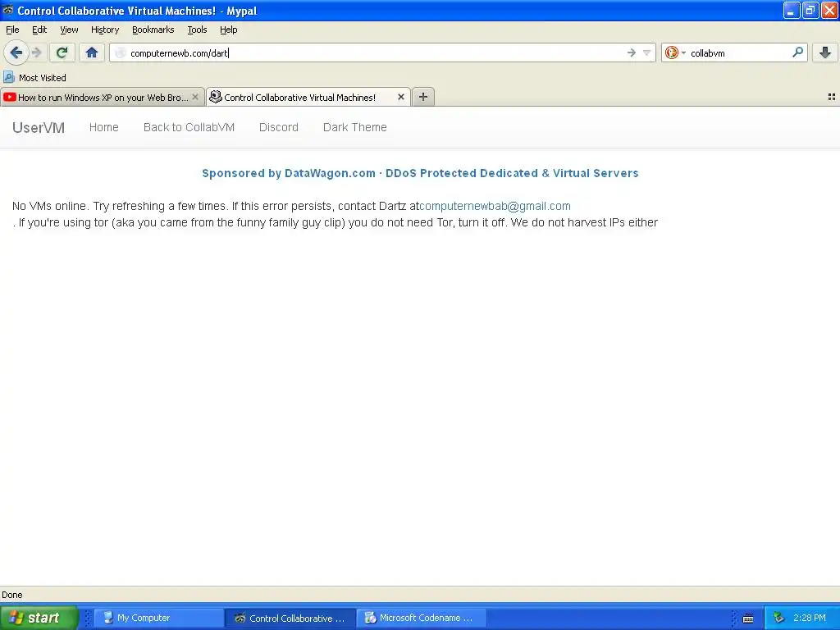Reload the page with the refresh icon
The image size is (840, 630).
pos(62,52)
